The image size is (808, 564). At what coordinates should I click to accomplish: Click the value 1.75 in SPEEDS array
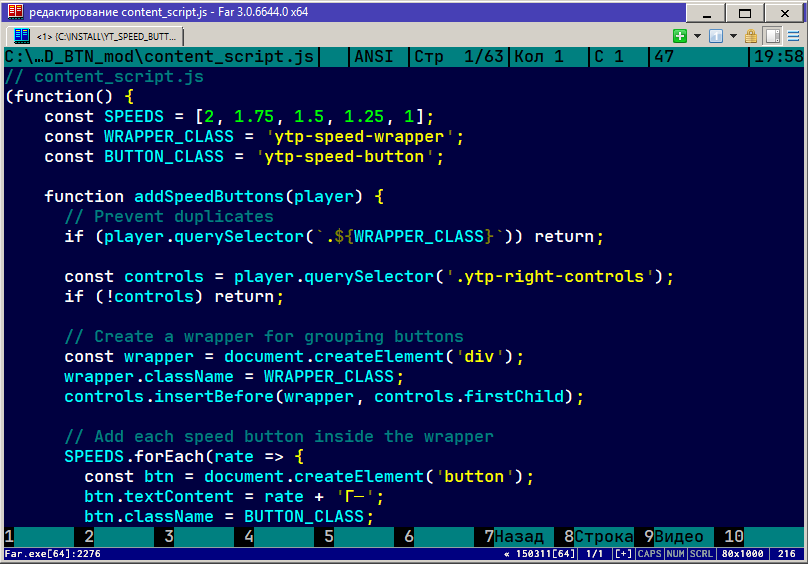(x=254, y=117)
